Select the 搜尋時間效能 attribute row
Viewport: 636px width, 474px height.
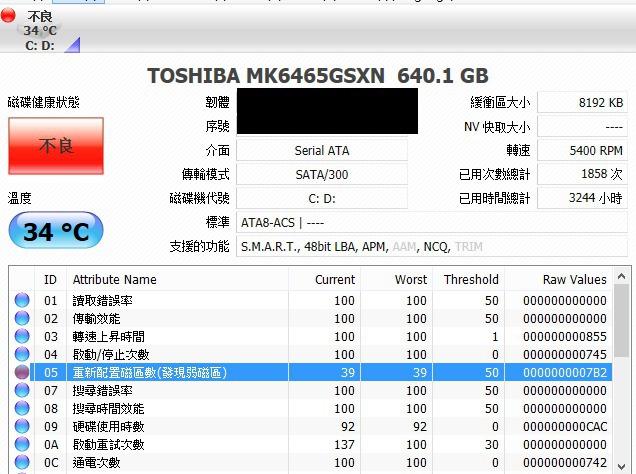point(312,408)
